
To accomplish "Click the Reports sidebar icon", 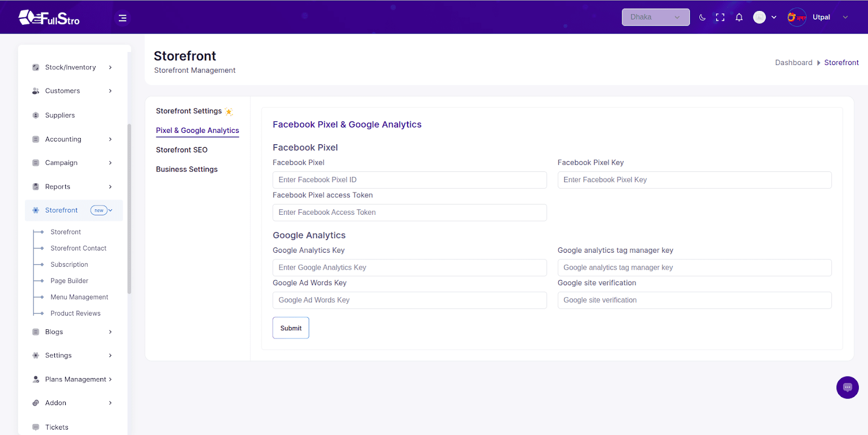I will coord(36,187).
